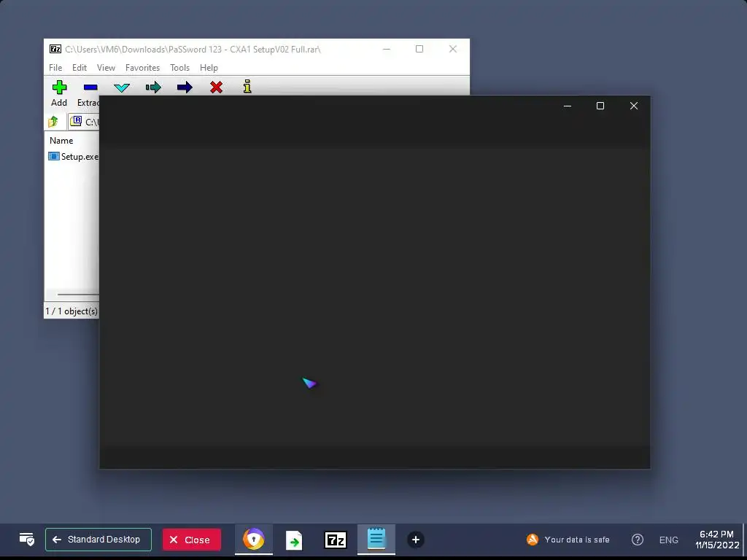Click the Standard Desktop back button
This screenshot has height=560, width=747.
point(98,540)
